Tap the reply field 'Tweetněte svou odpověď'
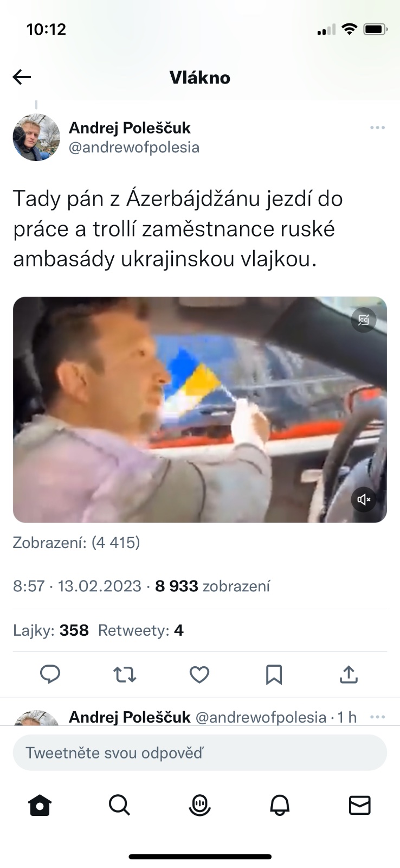Screen dimensions: 400x868 click(200, 753)
